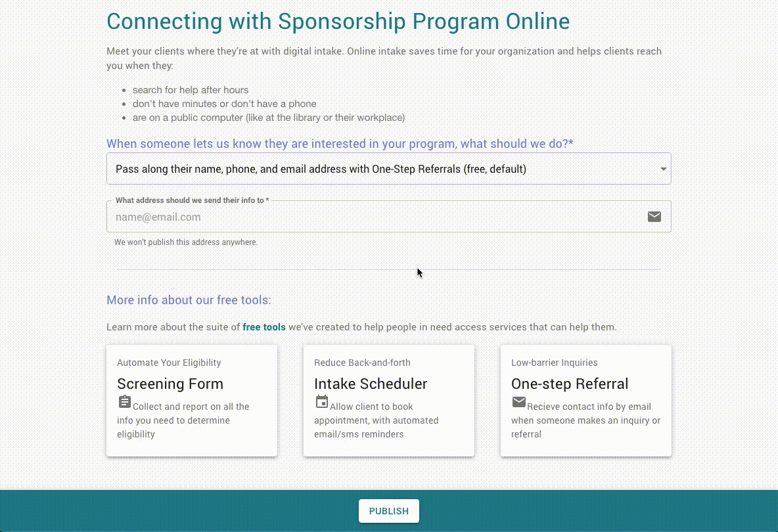This screenshot has height=532, width=778.
Task: Click the envelope icon in email field
Action: tap(654, 217)
